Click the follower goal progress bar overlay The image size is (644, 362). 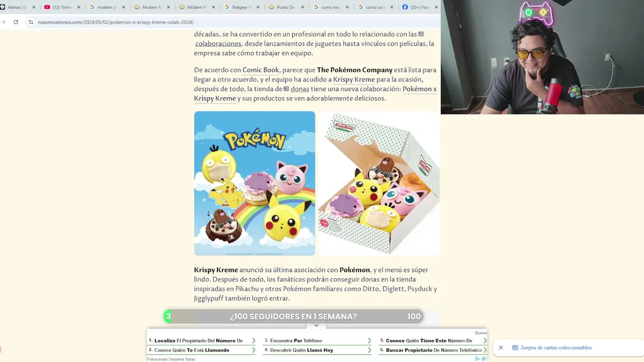(293, 316)
